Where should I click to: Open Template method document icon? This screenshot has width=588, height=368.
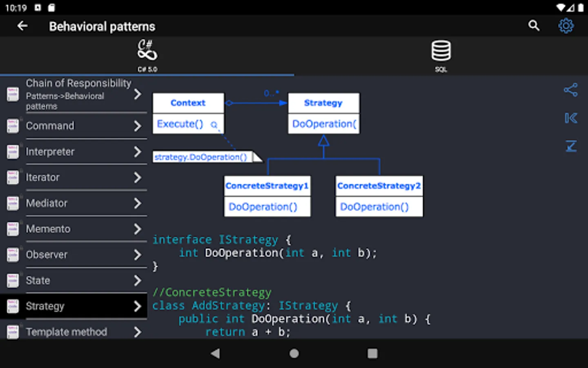[13, 332]
